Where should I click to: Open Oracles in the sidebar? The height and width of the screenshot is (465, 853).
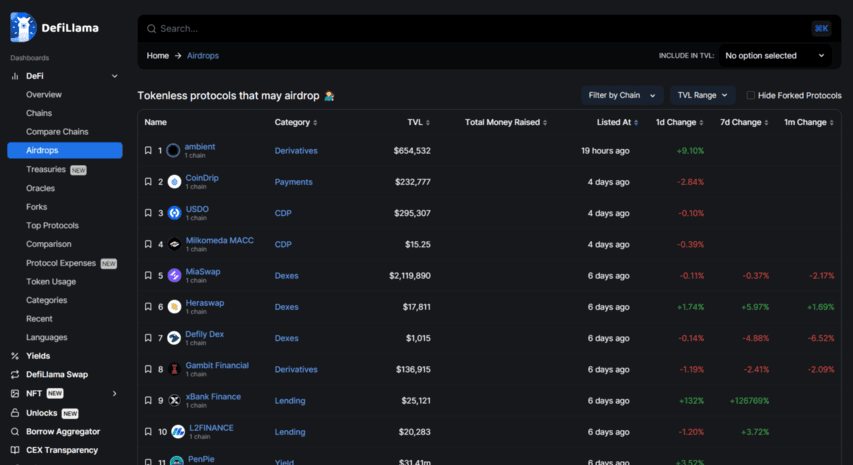40,188
